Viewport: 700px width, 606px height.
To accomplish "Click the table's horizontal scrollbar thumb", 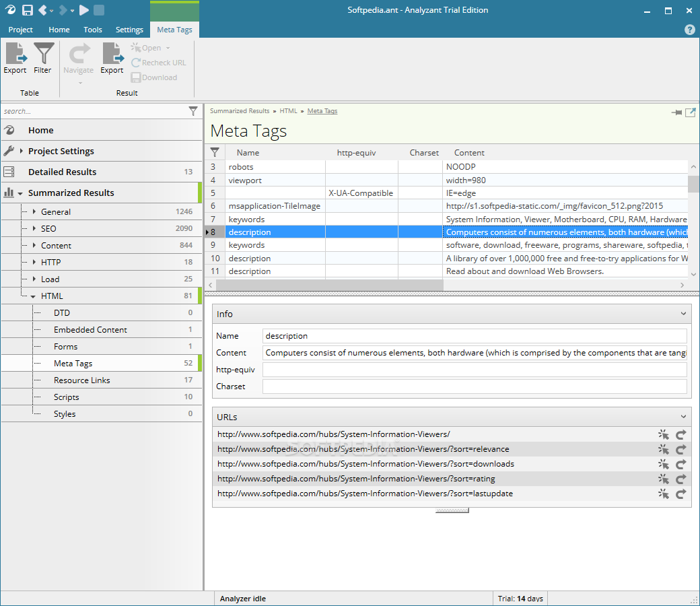I will click(329, 285).
